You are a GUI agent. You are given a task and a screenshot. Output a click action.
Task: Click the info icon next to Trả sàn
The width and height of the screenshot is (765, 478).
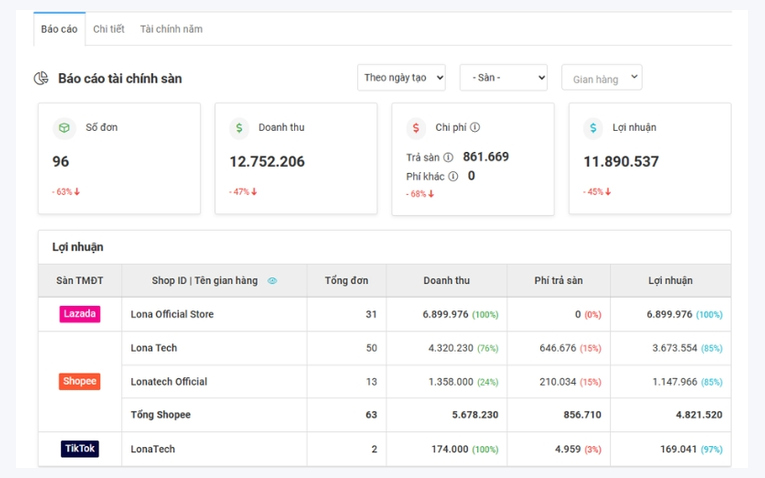tap(448, 157)
